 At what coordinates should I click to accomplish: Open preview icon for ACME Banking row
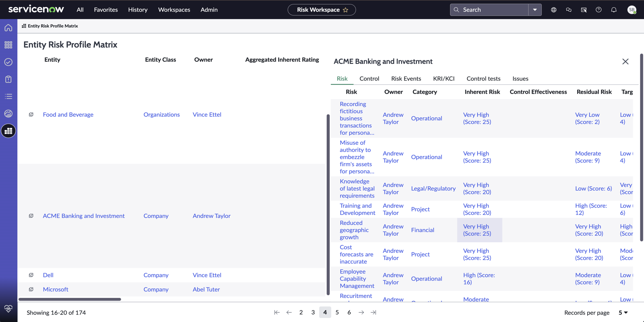31,216
